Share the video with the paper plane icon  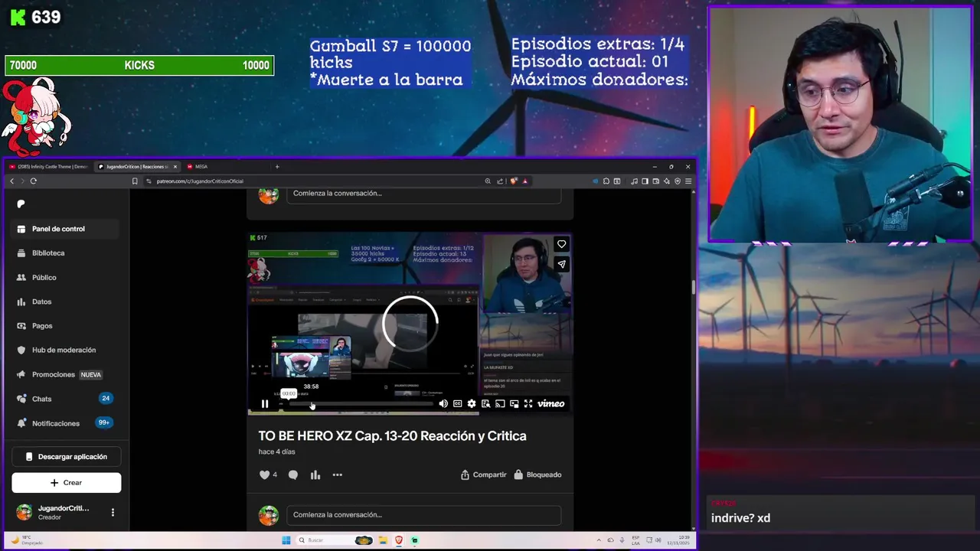pos(561,264)
